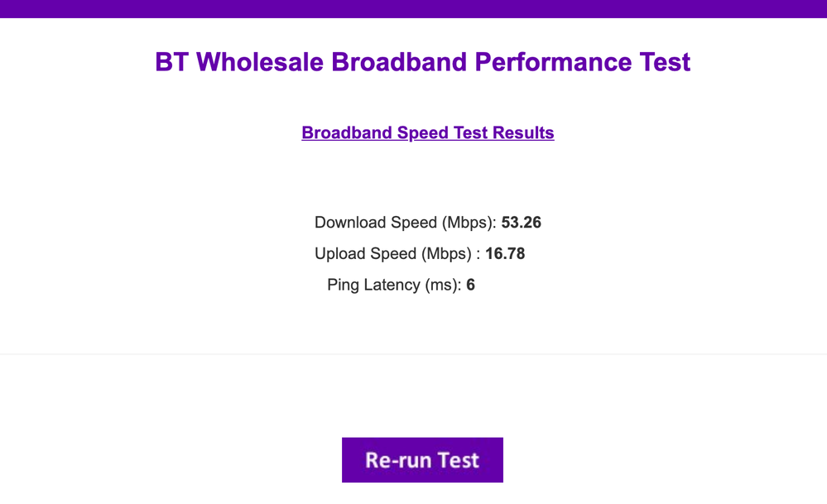Open the Broadband Speed Test Results link
827x504 pixels.
427,132
